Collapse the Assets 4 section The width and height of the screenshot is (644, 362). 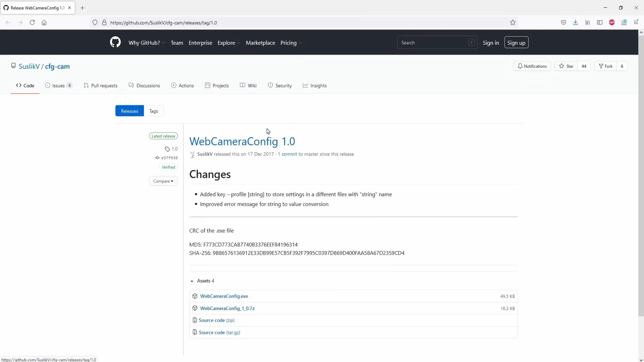pos(202,281)
